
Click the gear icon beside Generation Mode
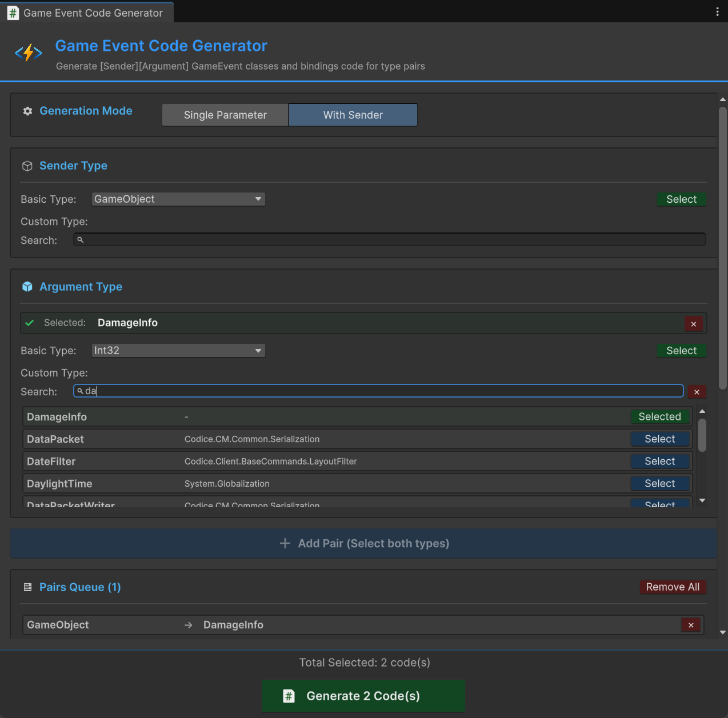[27, 111]
